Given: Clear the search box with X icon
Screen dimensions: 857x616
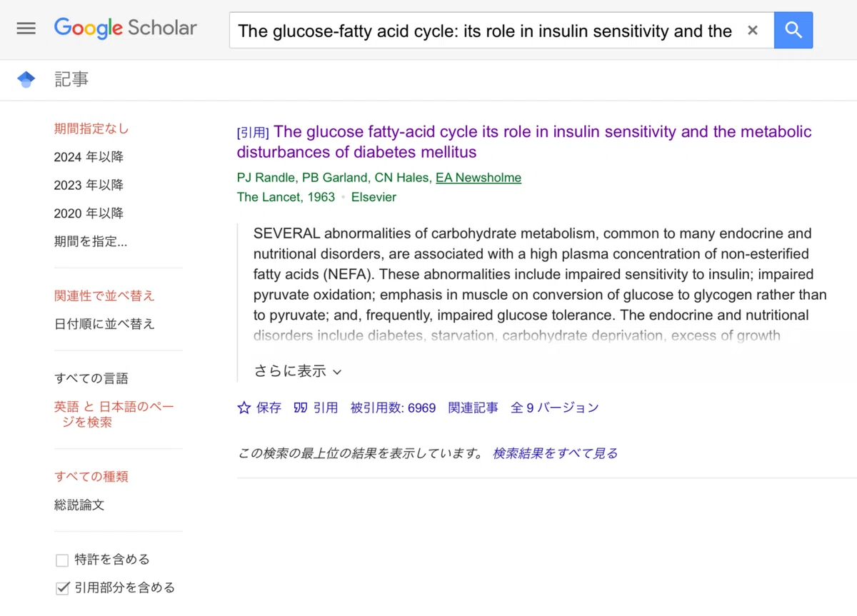Looking at the screenshot, I should point(752,31).
